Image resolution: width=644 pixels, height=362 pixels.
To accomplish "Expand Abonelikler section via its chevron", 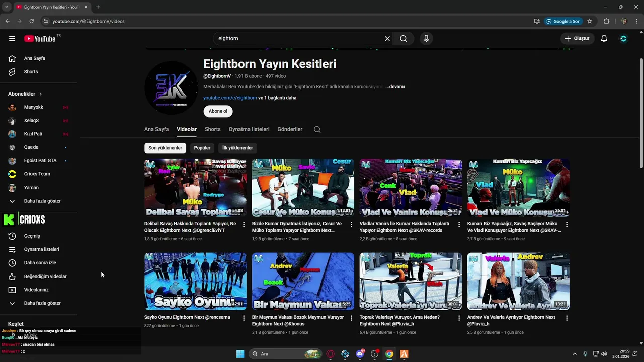I will tap(41, 94).
